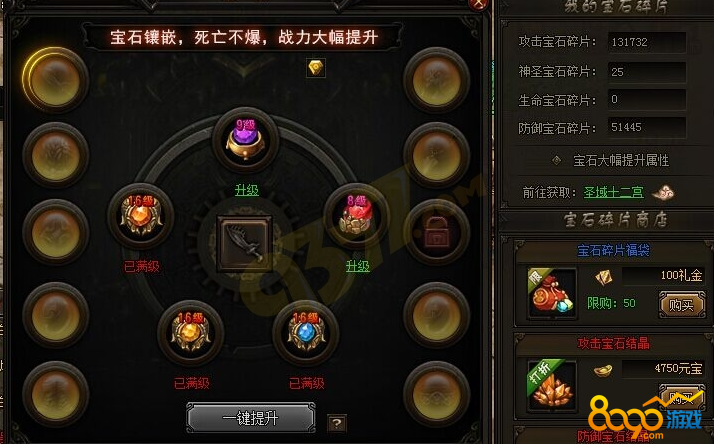Select the highlighted top-left equipment orb
Screen dimensions: 714x444
click(x=55, y=80)
